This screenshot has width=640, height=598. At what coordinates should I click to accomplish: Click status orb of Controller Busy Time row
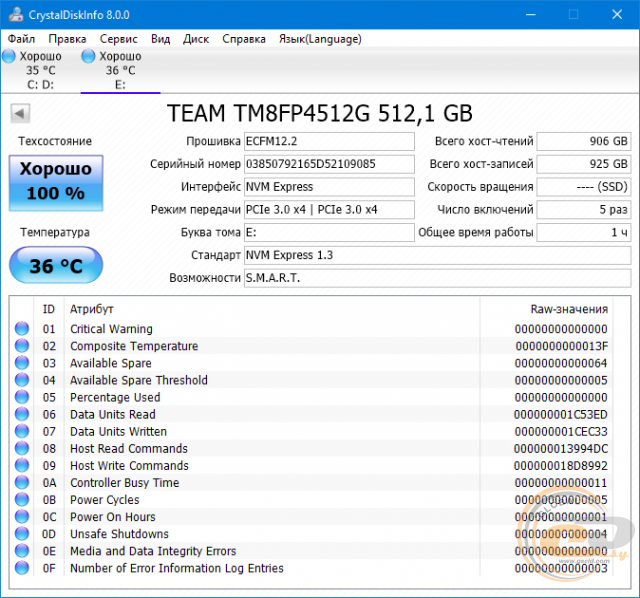[x=22, y=482]
